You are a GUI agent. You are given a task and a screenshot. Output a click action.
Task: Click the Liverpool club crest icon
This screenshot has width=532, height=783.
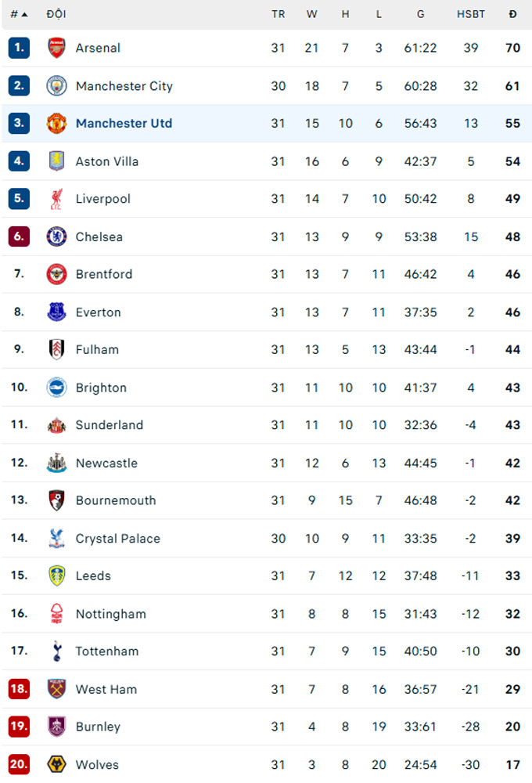tap(56, 199)
